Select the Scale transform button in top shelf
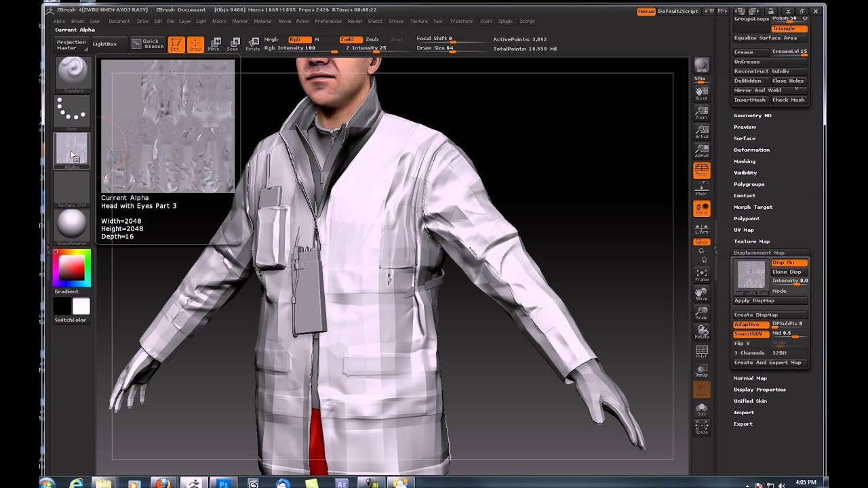This screenshot has height=488, width=868. pos(233,45)
